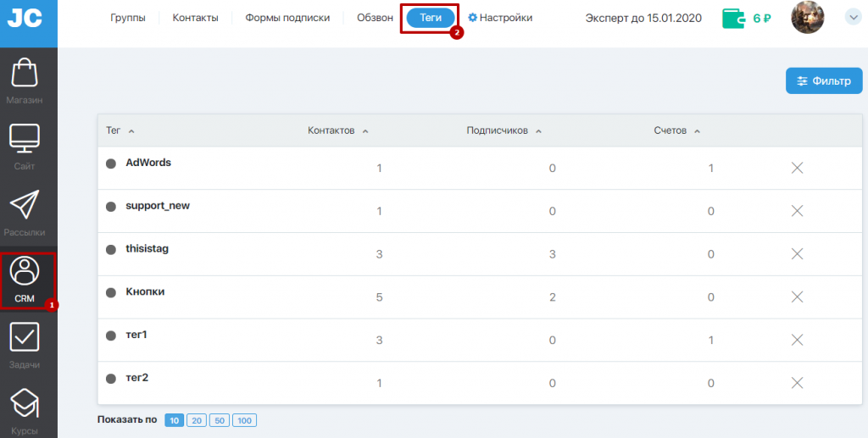868x438 pixels.
Task: Switch to the Формы подписки tab
Action: coord(287,18)
